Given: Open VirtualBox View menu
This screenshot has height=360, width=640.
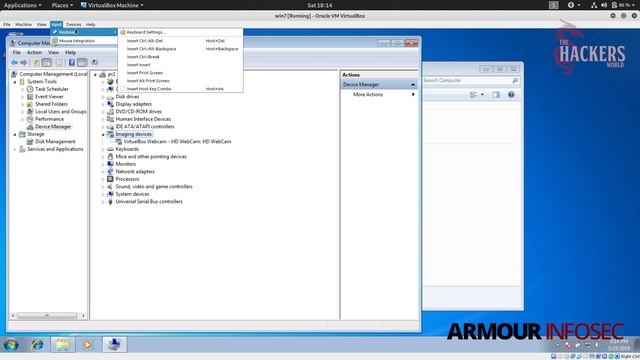Looking at the screenshot, I should pyautogui.click(x=41, y=24).
